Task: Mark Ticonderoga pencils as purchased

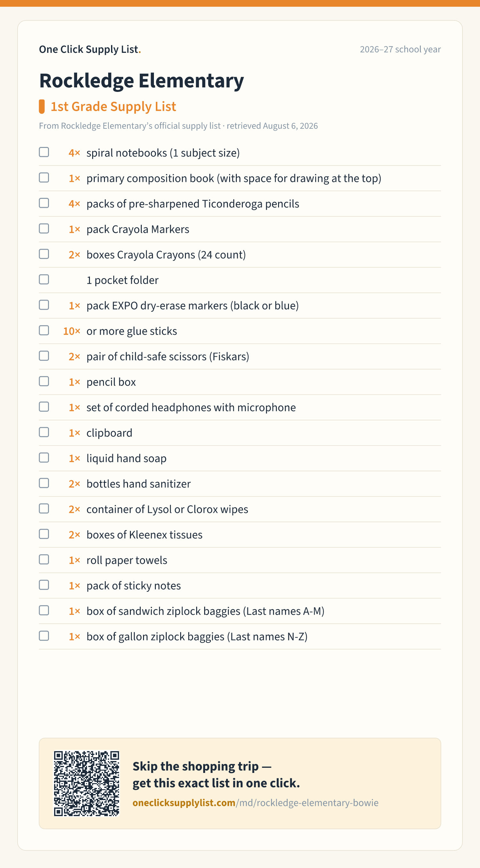Action: 44,203
